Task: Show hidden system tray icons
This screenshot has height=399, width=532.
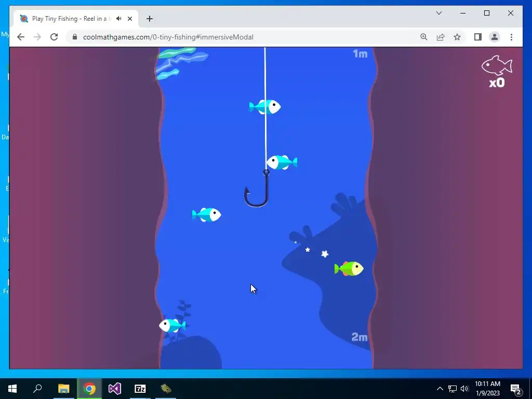Action: pos(440,389)
